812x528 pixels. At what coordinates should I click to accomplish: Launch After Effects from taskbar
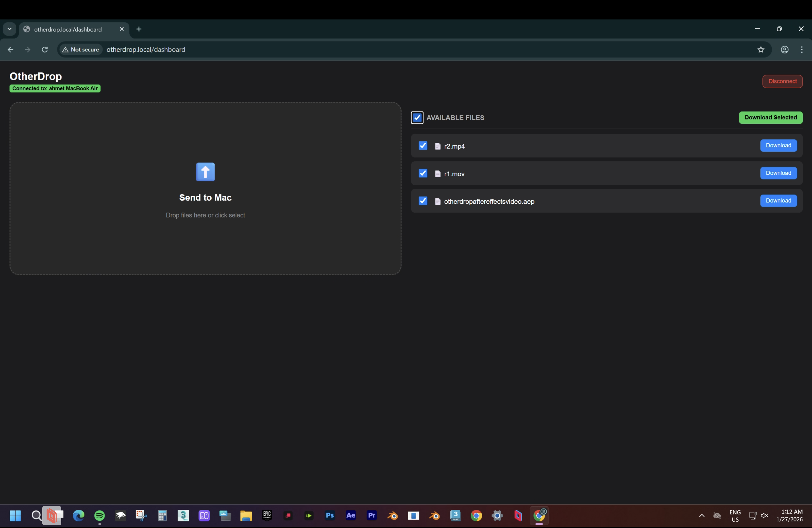[350, 515]
